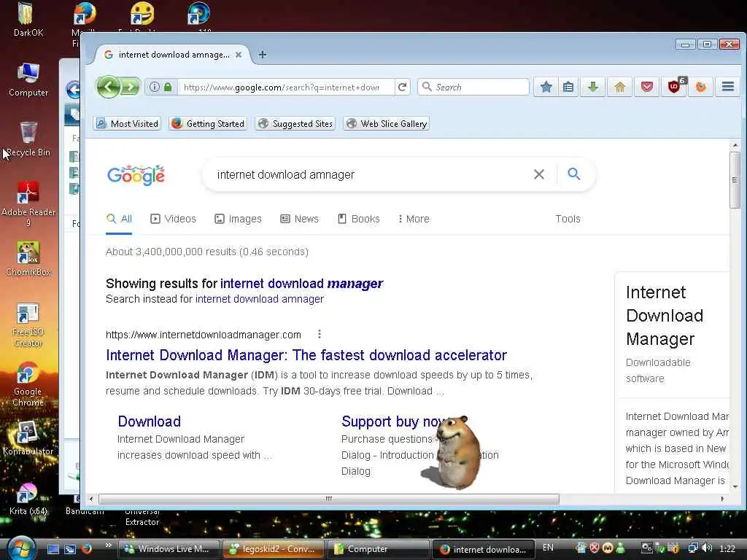Switch to Books search tab
This screenshot has width=747, height=560.
click(x=359, y=219)
